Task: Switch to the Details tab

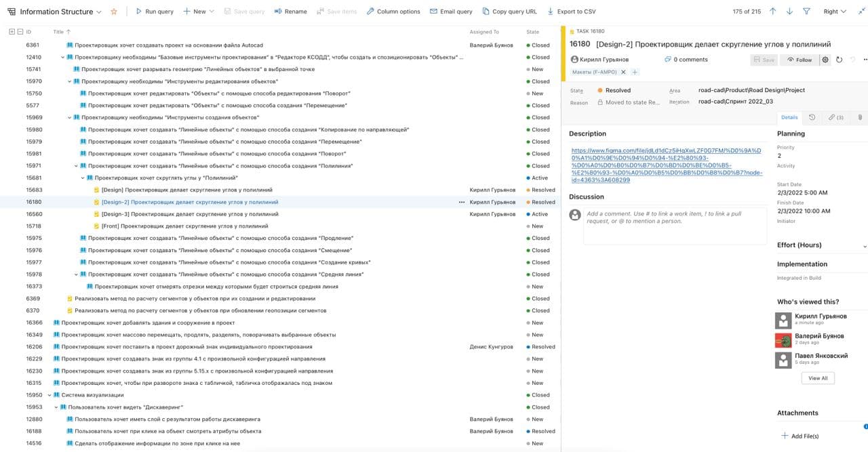Action: [x=789, y=117]
